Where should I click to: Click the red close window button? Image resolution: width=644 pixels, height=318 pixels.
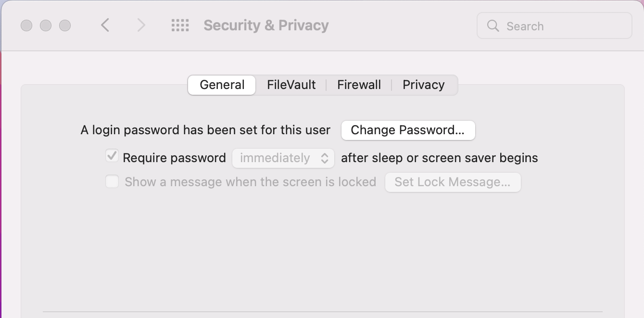click(26, 25)
